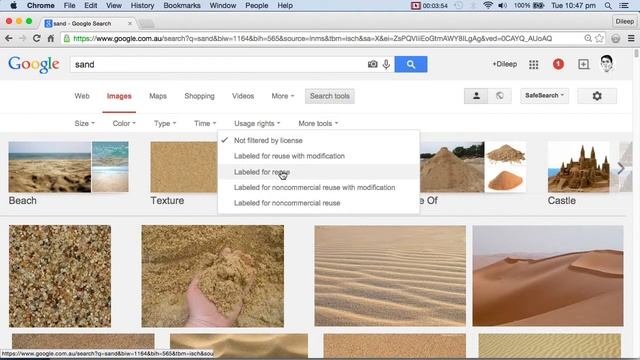Open the Castle suggestion category
640x360 pixels.
pos(579,173)
